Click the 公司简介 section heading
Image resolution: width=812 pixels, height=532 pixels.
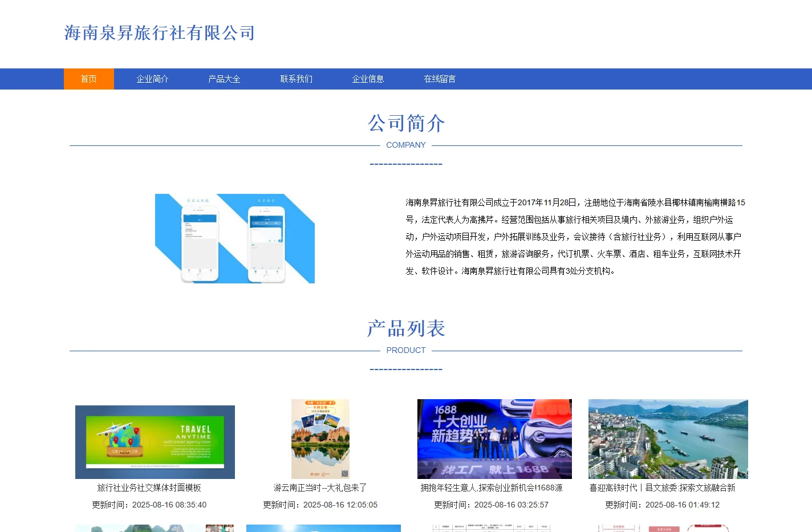pos(406,123)
